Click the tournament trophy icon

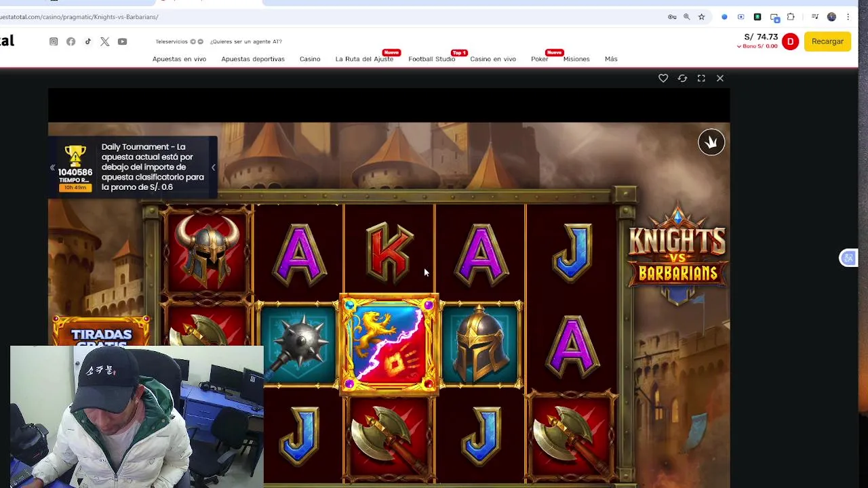point(75,155)
